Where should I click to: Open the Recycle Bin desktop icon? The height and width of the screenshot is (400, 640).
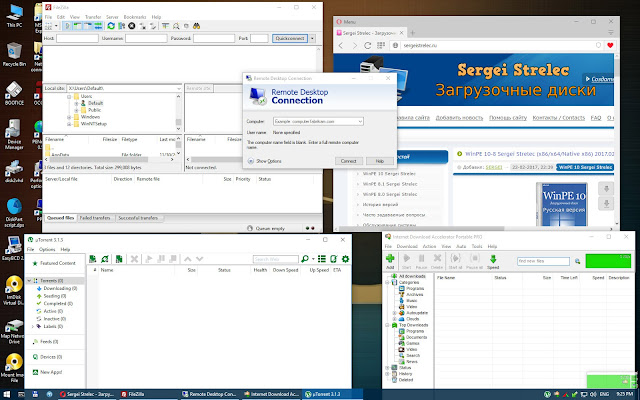pos(14,54)
